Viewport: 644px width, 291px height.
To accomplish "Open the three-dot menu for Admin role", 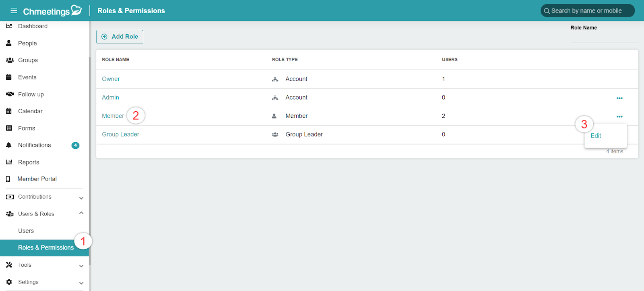I will tap(619, 98).
